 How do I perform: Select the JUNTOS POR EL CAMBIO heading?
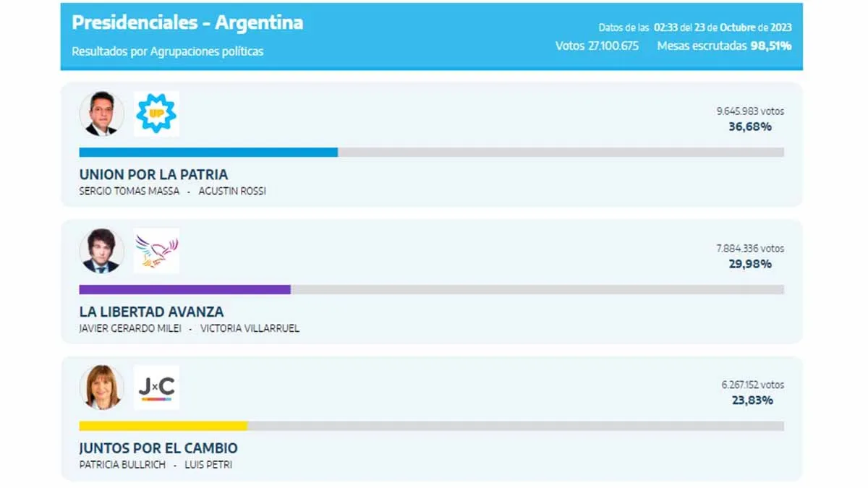tap(158, 448)
